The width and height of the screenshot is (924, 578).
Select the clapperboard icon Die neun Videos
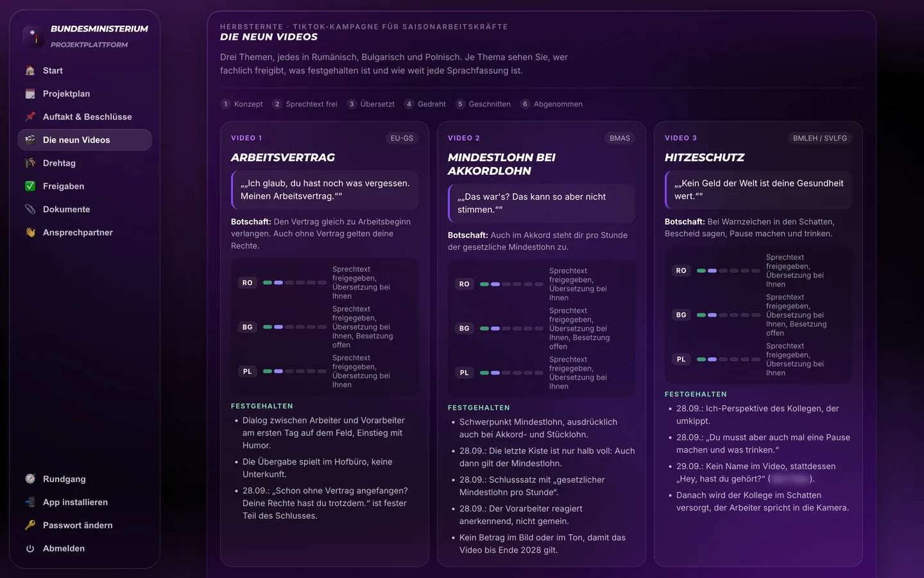30,140
